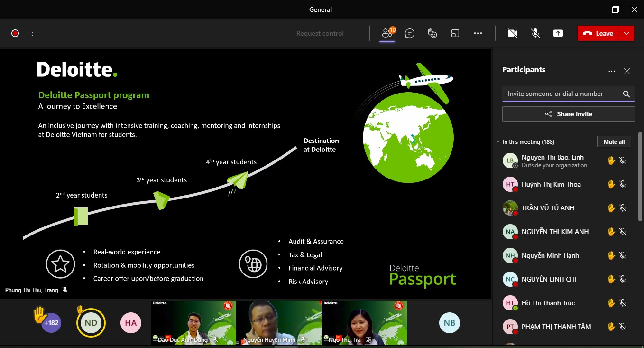Viewport: 644px width, 348px height.
Task: Click the Share invite button
Action: point(569,114)
